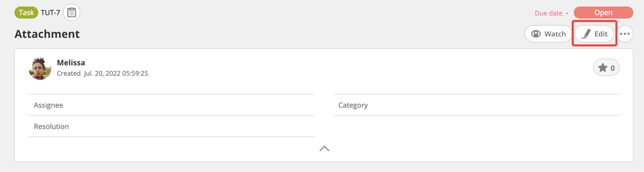Click the green Task type badge

tap(26, 13)
